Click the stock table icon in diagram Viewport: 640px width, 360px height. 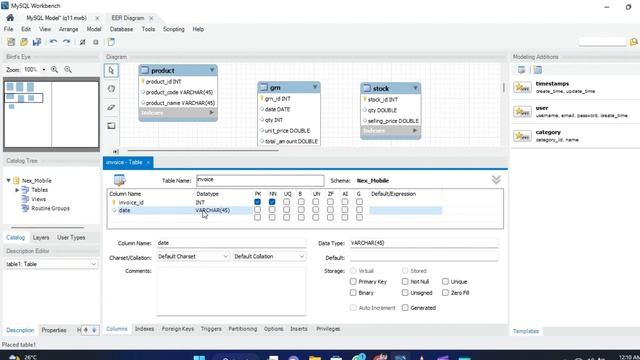click(367, 88)
